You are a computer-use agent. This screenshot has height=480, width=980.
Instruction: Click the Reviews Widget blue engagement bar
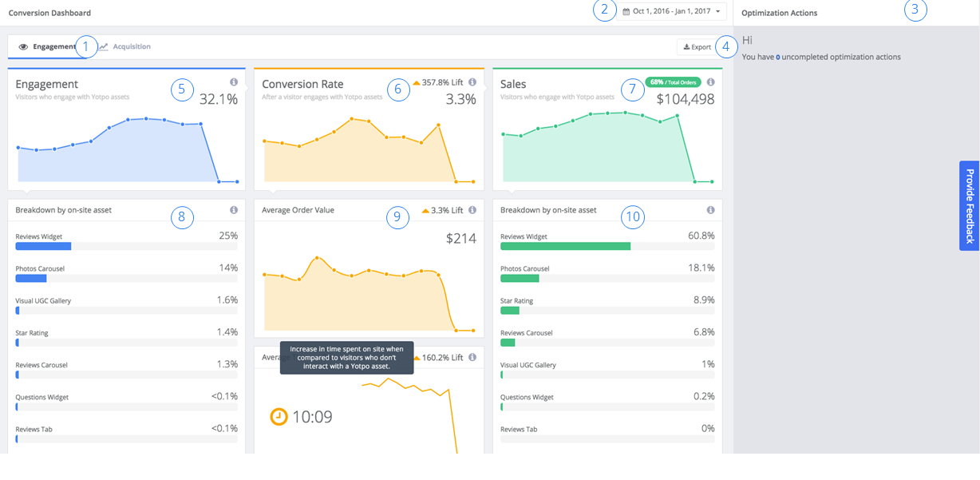44,246
